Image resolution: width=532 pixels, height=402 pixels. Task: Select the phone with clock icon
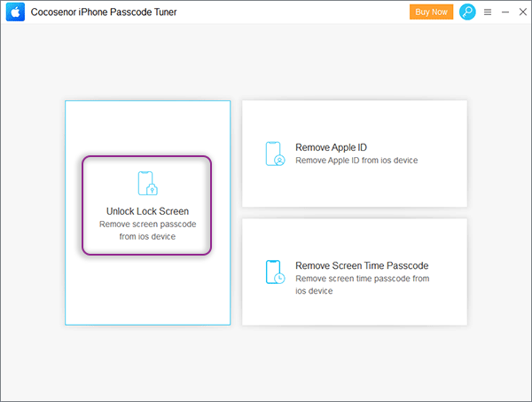pos(275,272)
